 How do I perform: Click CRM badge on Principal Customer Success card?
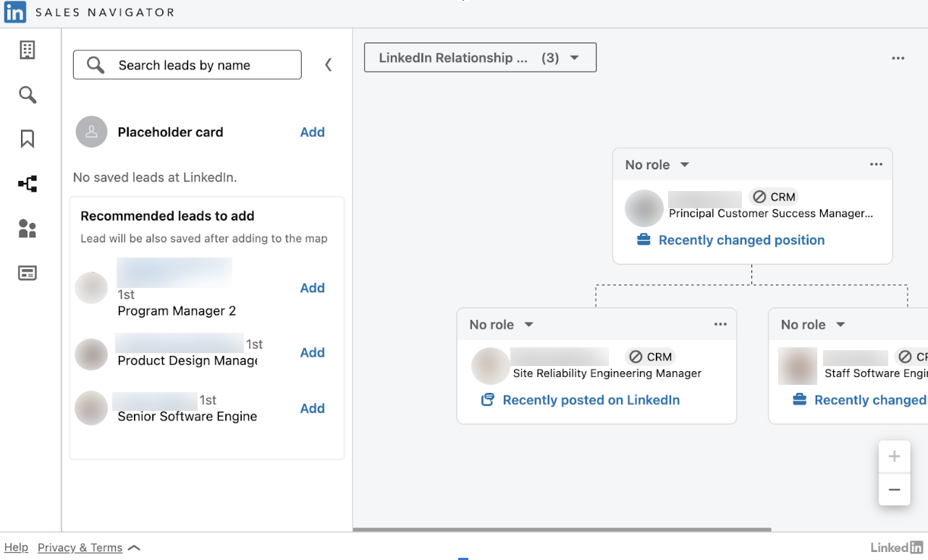point(774,197)
